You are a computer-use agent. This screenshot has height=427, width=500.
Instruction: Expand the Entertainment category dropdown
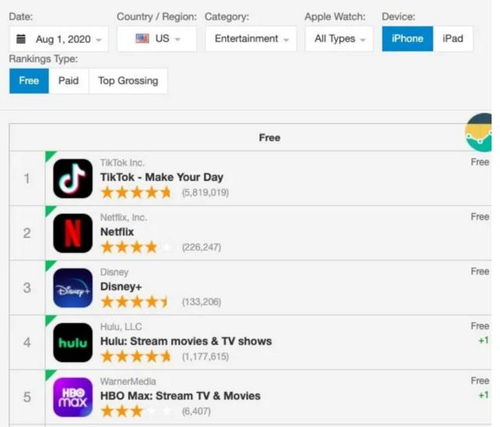(251, 39)
